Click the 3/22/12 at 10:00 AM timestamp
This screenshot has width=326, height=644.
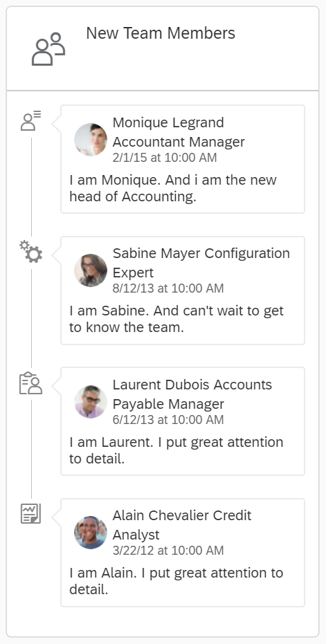[168, 551]
